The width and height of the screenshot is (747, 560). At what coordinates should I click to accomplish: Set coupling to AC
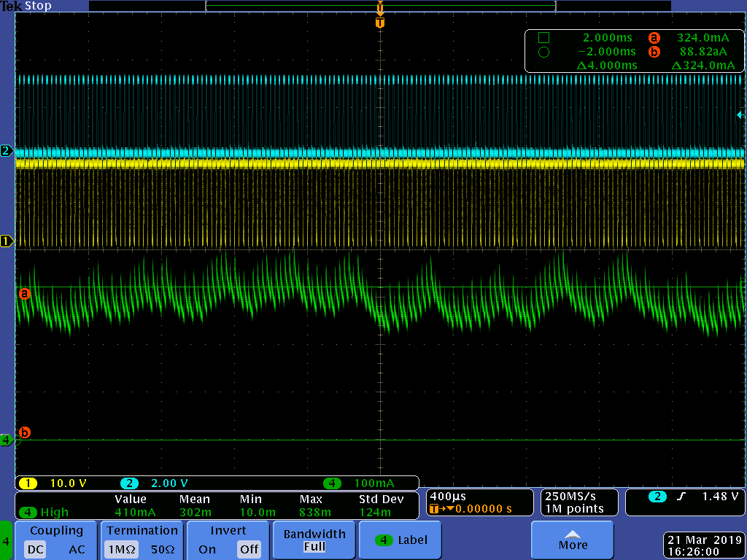point(77,550)
